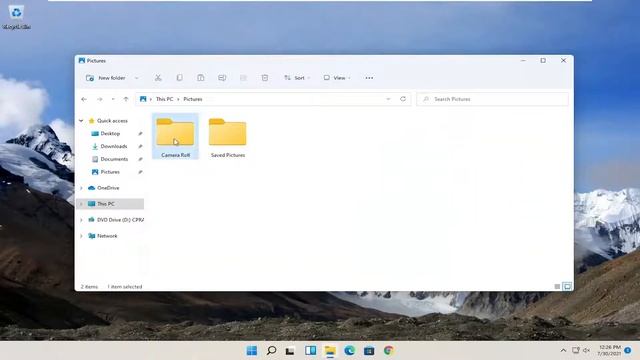Viewport: 640px width, 360px height.
Task: Open the View dropdown menu
Action: coord(337,78)
